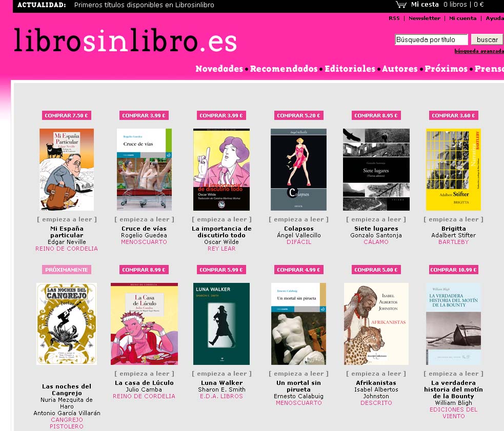This screenshot has width=504, height=431.
Task: Open La casa de Lúculo title link
Action: pyautogui.click(x=144, y=383)
